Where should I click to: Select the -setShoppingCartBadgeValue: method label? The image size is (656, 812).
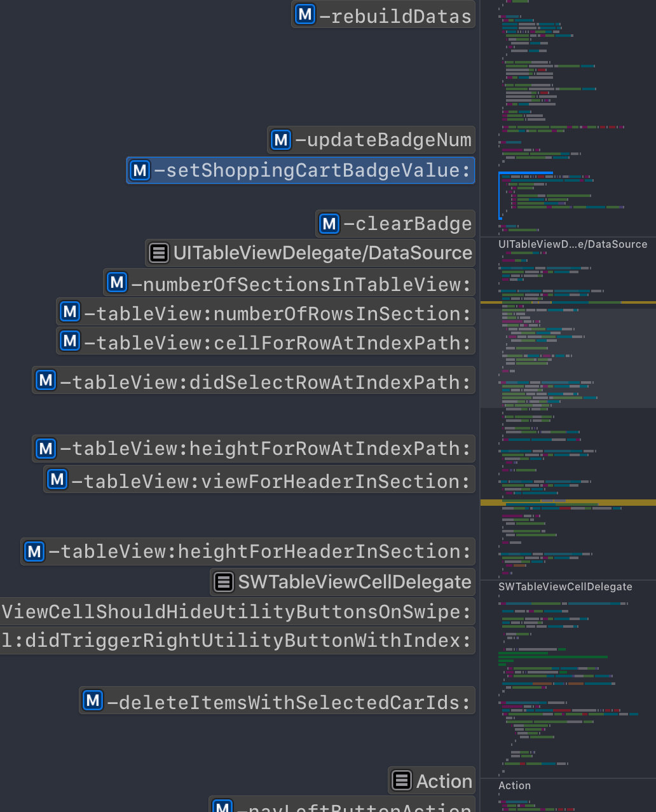301,170
